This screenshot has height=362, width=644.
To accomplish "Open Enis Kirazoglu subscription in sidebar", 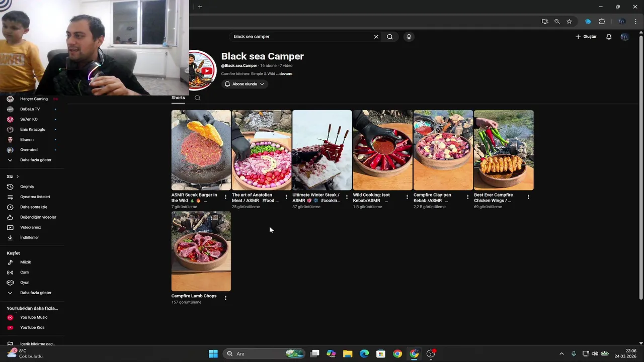I will (32, 129).
